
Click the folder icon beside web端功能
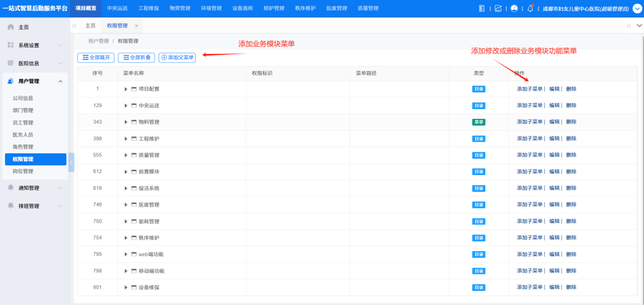134,254
